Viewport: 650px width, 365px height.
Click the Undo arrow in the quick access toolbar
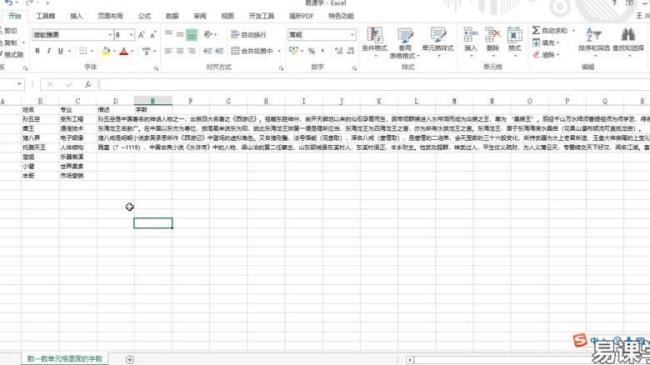(x=8, y=2)
